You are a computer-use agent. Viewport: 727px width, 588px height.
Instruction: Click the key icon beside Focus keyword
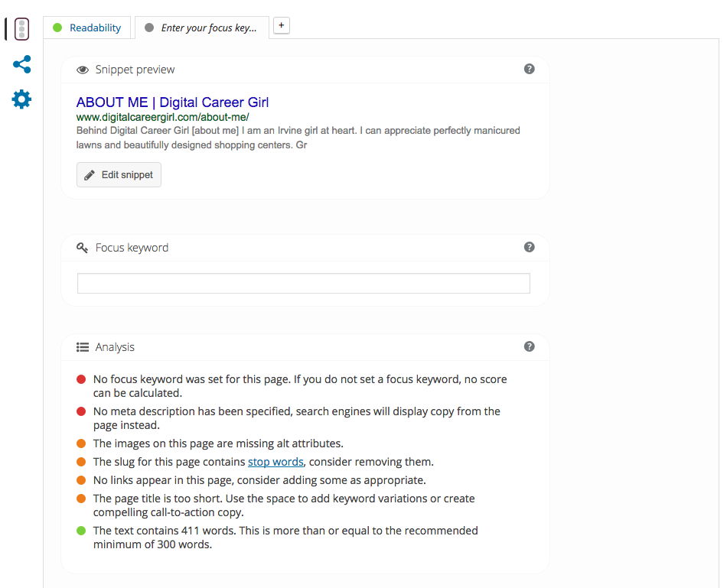click(82, 248)
